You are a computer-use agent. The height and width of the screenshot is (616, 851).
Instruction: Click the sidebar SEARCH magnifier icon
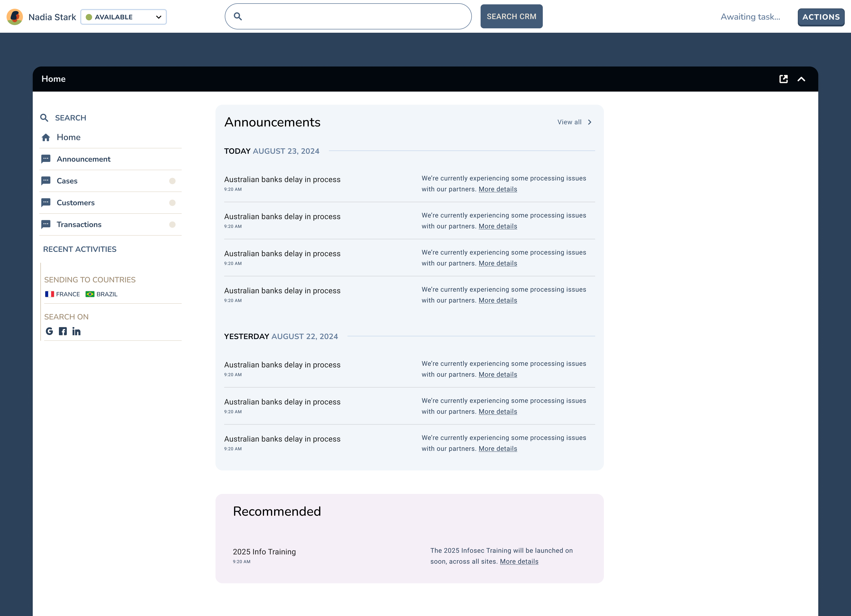44,118
